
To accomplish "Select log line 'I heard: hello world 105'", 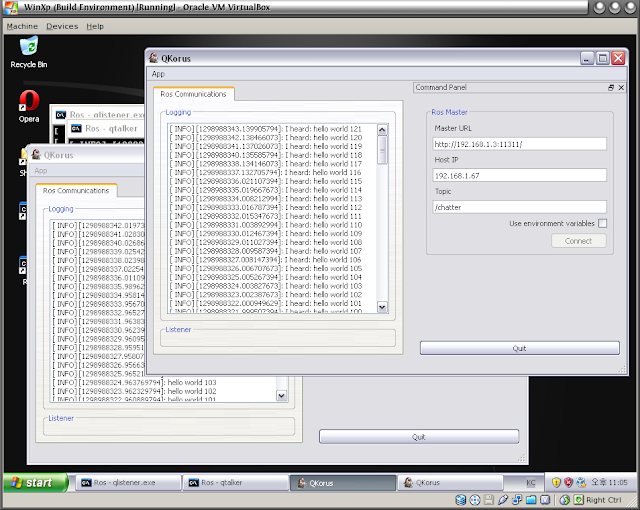I will point(266,268).
